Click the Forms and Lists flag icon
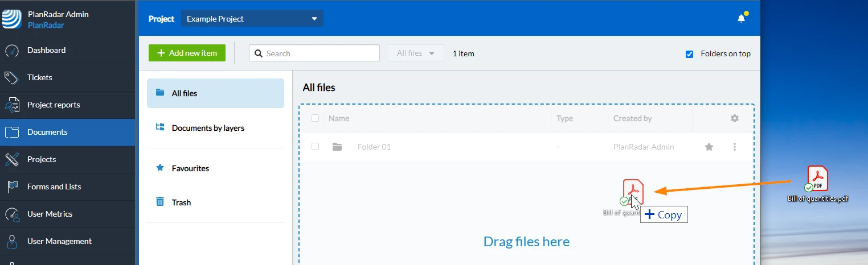This screenshot has width=868, height=265. 12,187
